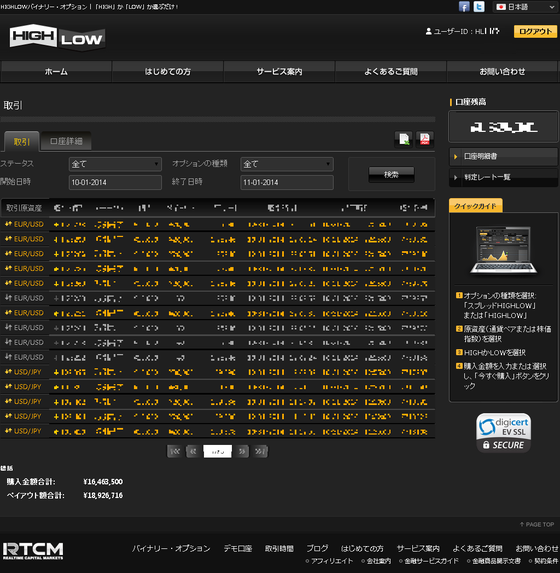560x573 pixels.
Task: Export trades with the Excel icon
Action: [x=404, y=139]
